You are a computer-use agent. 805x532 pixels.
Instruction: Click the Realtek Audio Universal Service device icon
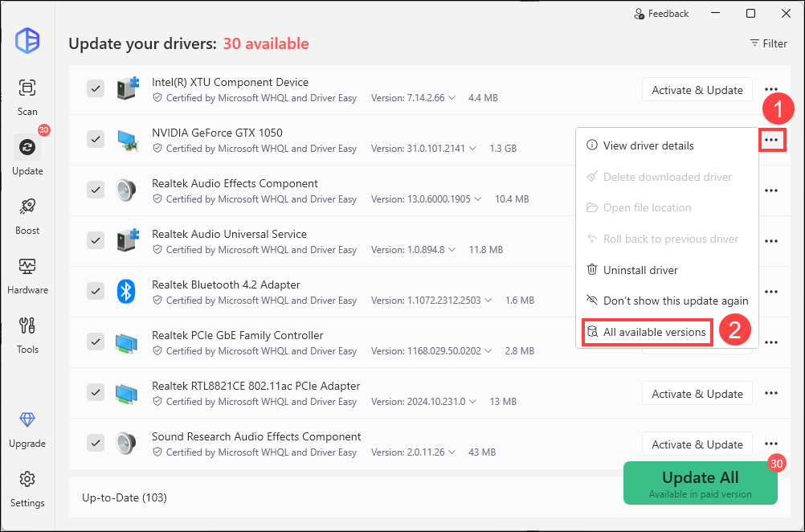[127, 240]
